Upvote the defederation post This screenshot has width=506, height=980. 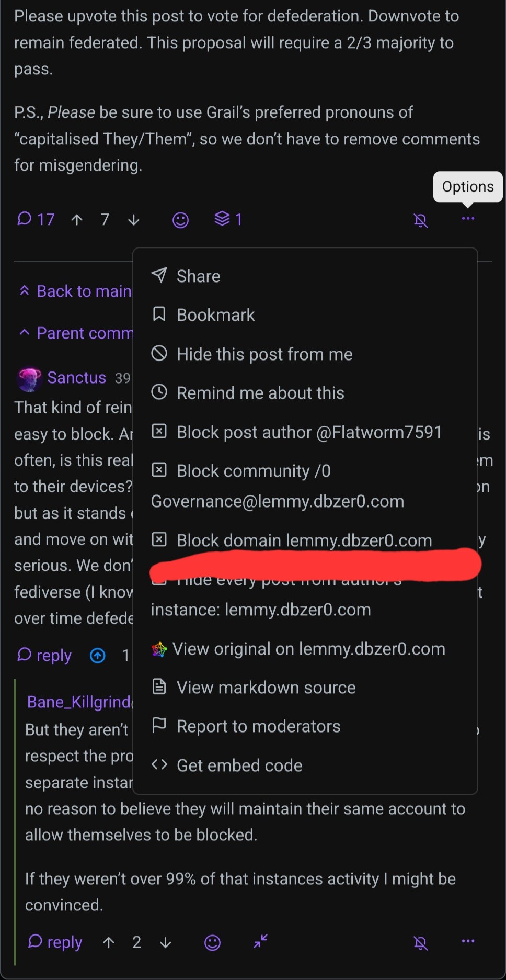click(x=77, y=220)
